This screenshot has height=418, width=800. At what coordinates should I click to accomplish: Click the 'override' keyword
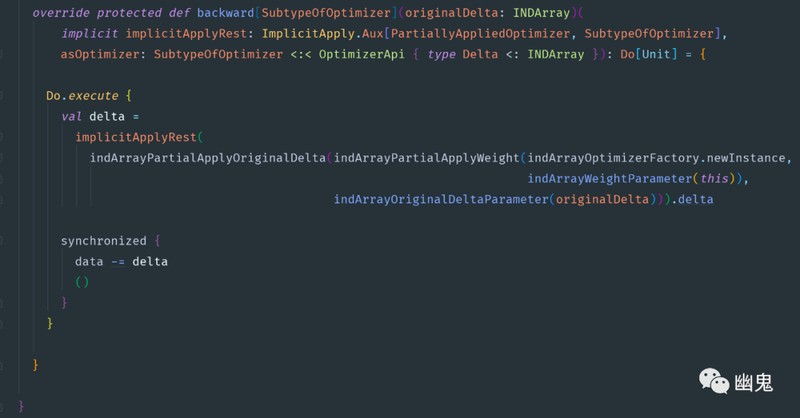(61, 13)
